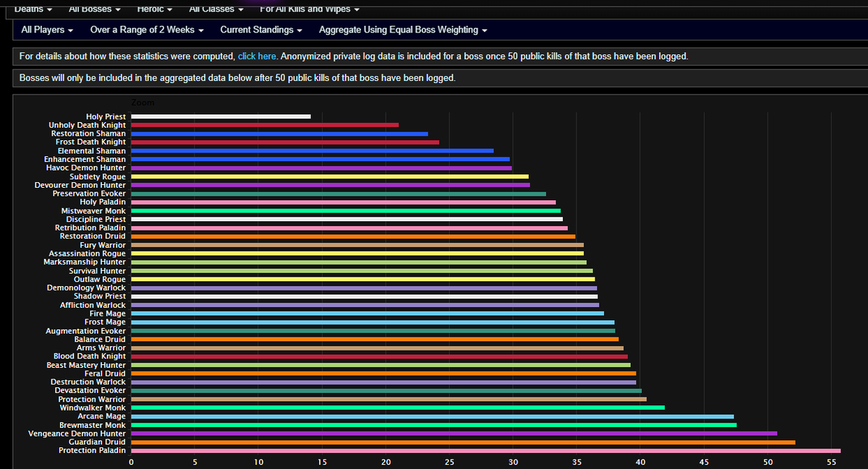The height and width of the screenshot is (469, 868).
Task: Select the Marksmanship Hunter label
Action: (x=85, y=262)
